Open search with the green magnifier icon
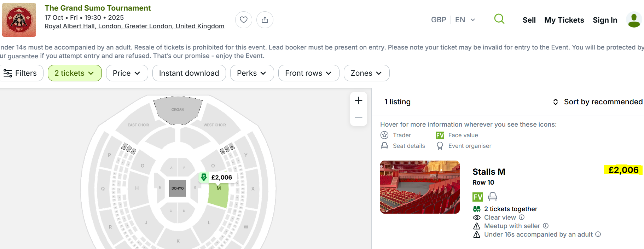Screen dimensions: 644x249 tap(499, 19)
